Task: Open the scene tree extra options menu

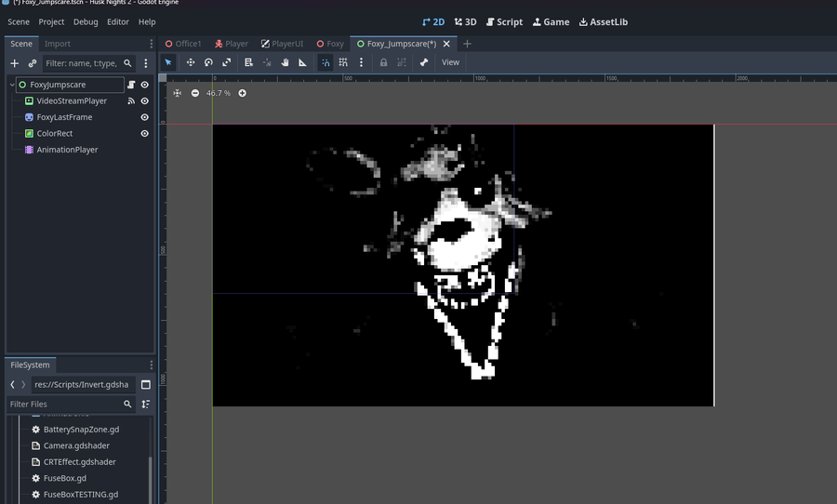Action: pyautogui.click(x=146, y=63)
